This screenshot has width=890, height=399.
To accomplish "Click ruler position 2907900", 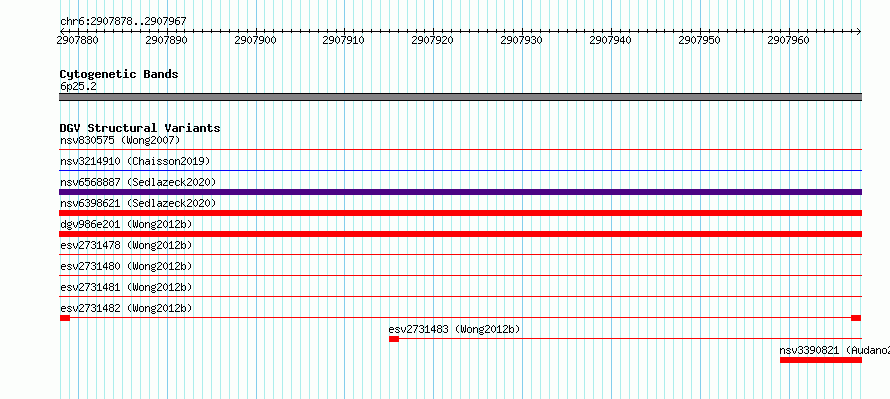I will click(x=255, y=40).
